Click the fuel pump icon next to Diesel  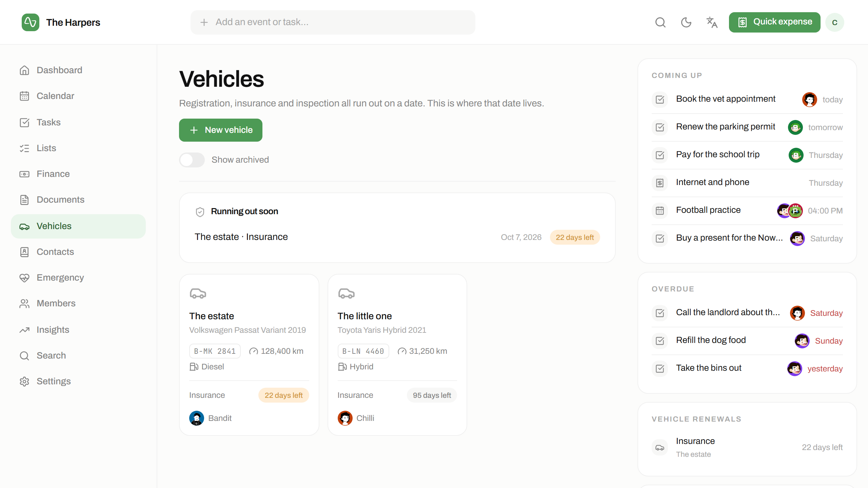point(194,367)
